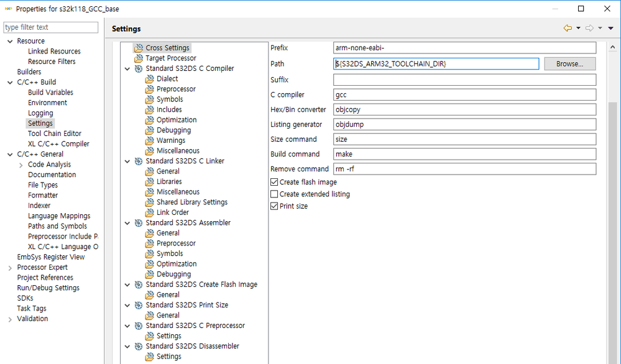Collapse the C/C++ Build tree node

pos(10,82)
